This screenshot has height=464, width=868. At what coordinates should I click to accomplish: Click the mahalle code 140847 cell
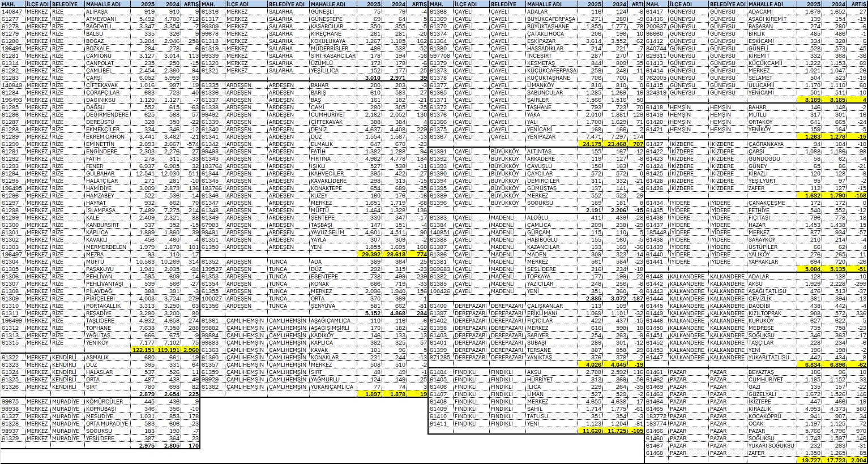(12, 11)
